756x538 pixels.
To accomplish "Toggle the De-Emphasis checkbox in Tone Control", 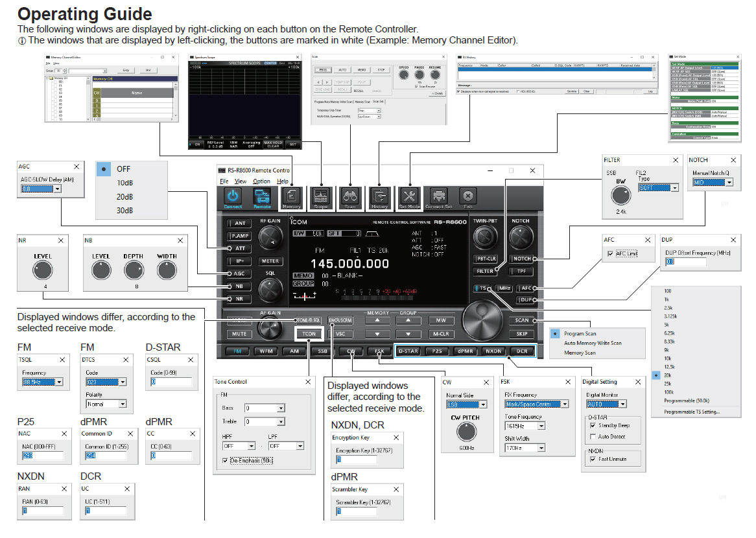I will [x=226, y=460].
